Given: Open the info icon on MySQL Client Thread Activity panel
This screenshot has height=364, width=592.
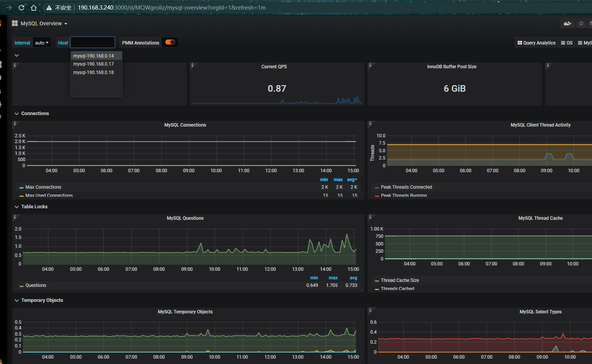Looking at the screenshot, I should tap(370, 124).
